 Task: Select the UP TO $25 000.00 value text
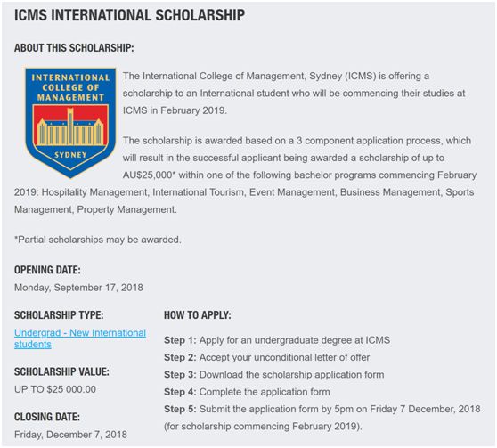55,389
